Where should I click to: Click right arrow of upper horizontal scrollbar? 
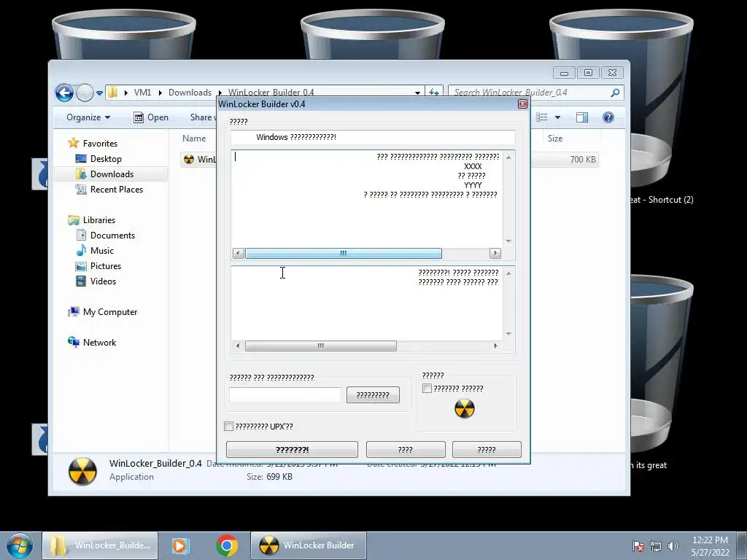point(495,253)
